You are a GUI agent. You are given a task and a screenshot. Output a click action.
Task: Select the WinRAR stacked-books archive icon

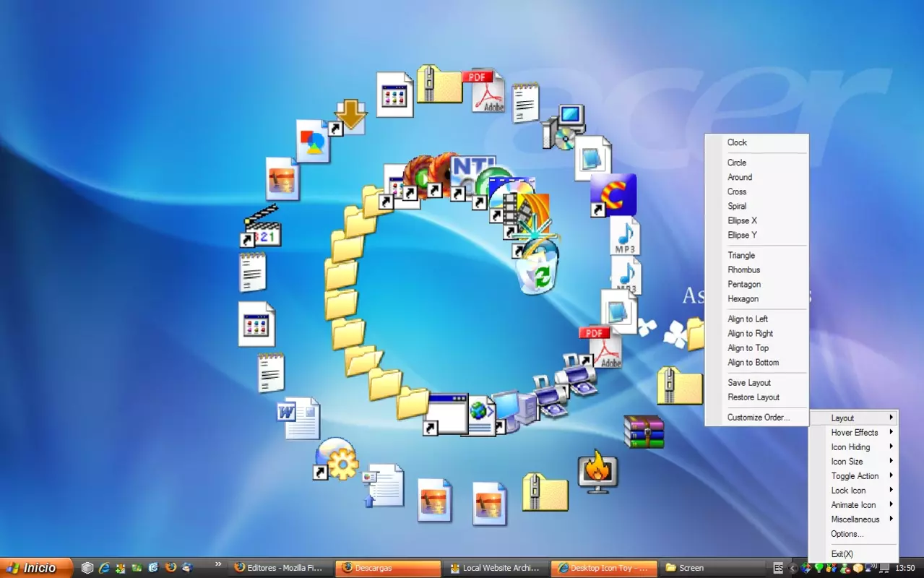tap(644, 431)
